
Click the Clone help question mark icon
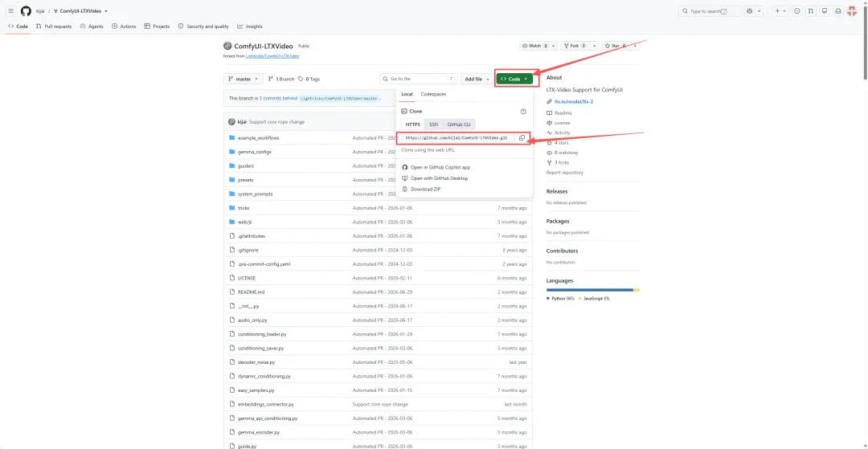click(x=523, y=111)
